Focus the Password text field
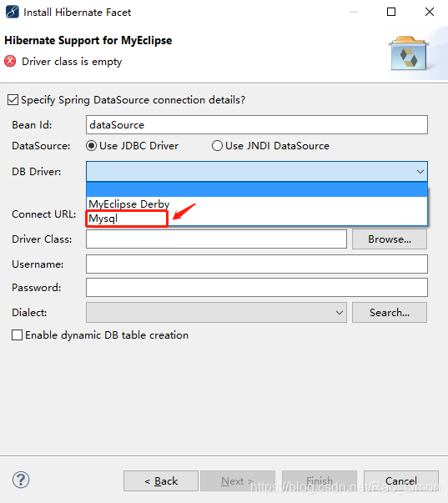448x503 pixels. click(x=257, y=288)
